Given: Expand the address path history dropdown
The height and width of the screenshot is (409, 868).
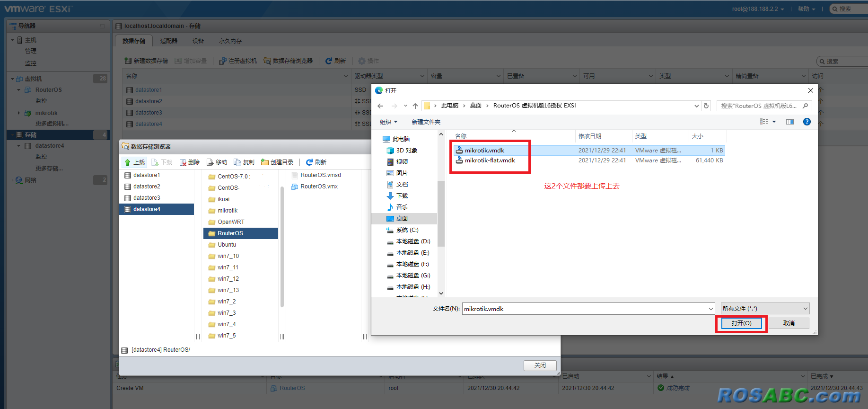Looking at the screenshot, I should 696,106.
